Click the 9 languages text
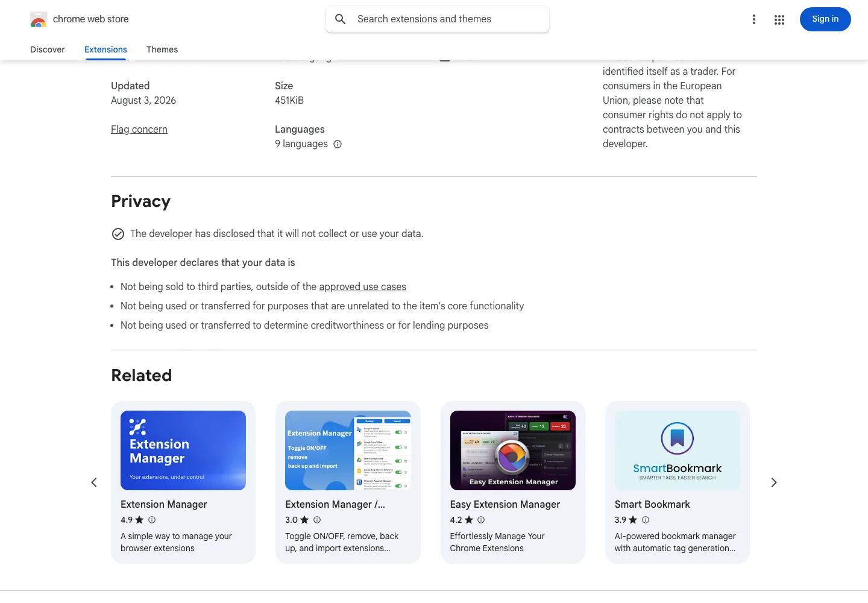Viewport: 868px width, 603px height. [301, 144]
